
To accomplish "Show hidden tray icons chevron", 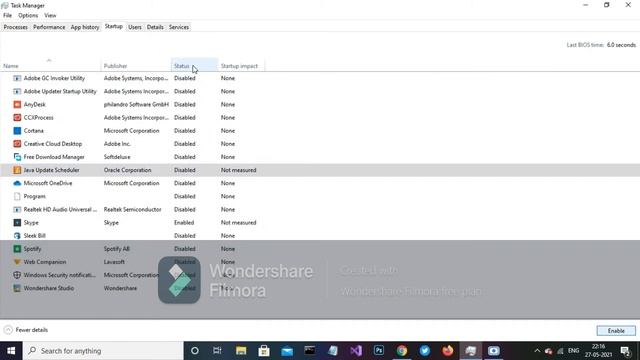I will 537,351.
